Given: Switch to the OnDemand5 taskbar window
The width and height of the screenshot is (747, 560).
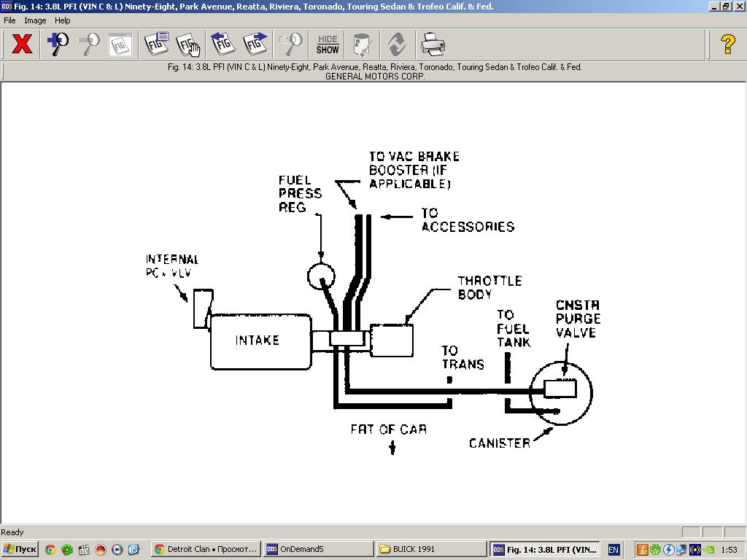Looking at the screenshot, I should 318,549.
